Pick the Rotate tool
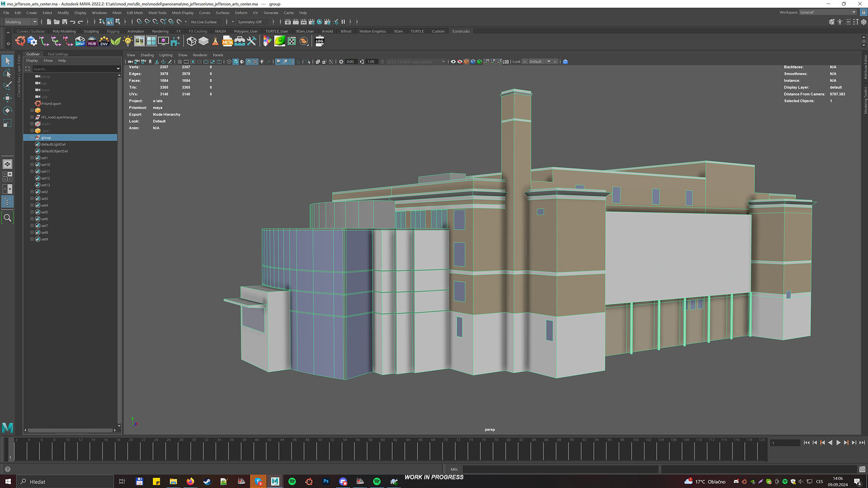868x488 pixels. [x=7, y=111]
